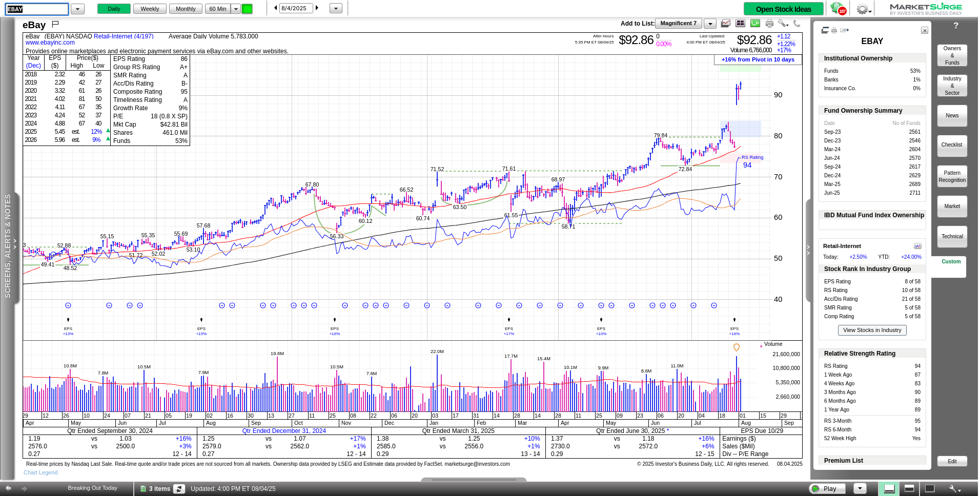Click the export arrow icon in side panel
980x496 pixels.
coord(844,31)
